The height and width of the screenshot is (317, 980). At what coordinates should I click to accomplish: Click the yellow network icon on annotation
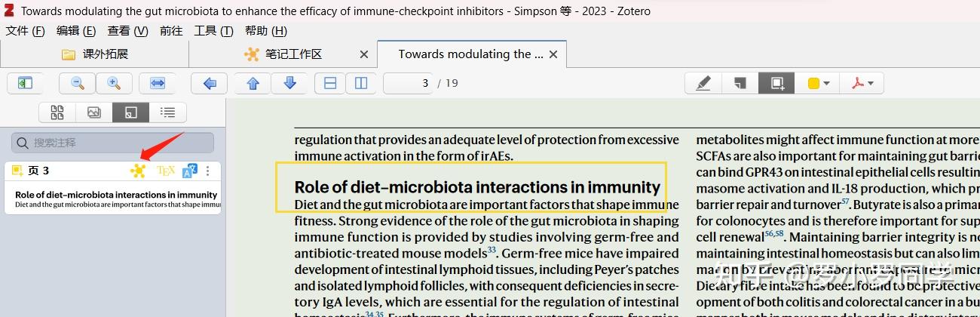137,171
